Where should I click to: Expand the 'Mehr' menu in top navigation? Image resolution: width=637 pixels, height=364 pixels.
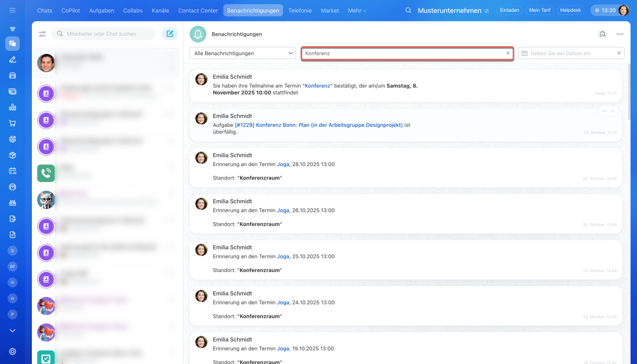click(x=357, y=10)
